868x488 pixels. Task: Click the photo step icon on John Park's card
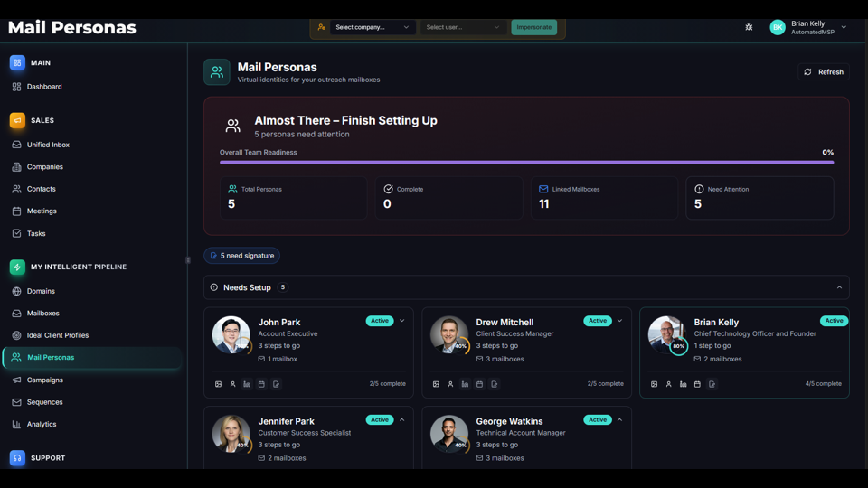[219, 384]
